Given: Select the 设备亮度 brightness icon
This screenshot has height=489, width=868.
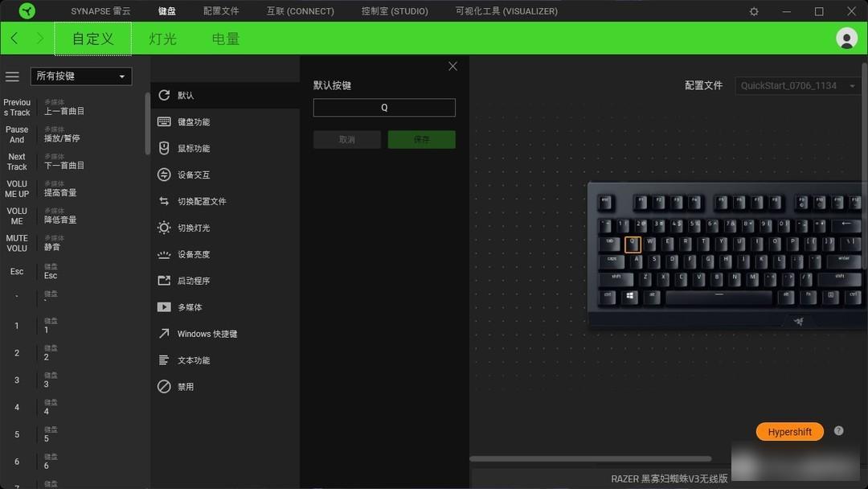Looking at the screenshot, I should pyautogui.click(x=164, y=254).
